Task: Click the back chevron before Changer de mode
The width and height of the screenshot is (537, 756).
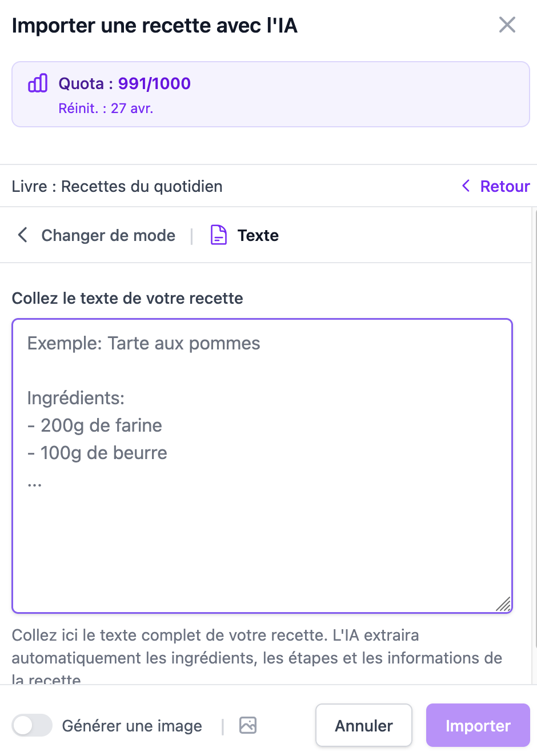Action: pyautogui.click(x=22, y=235)
